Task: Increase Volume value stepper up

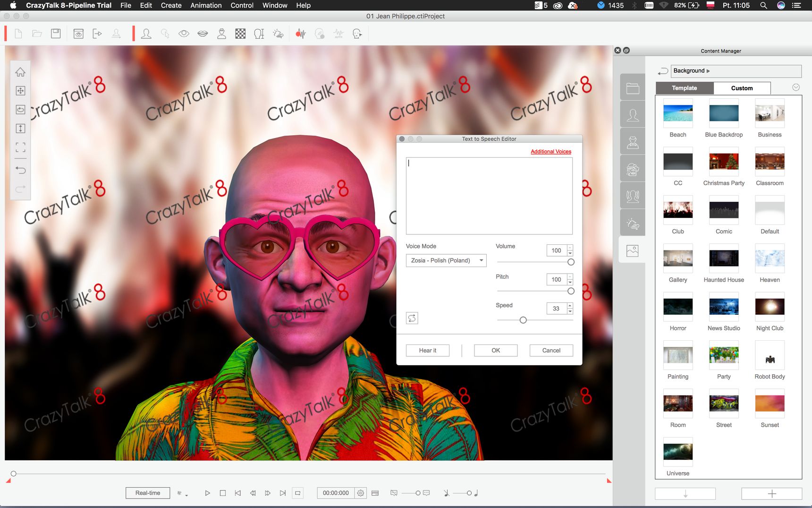Action: coord(570,248)
